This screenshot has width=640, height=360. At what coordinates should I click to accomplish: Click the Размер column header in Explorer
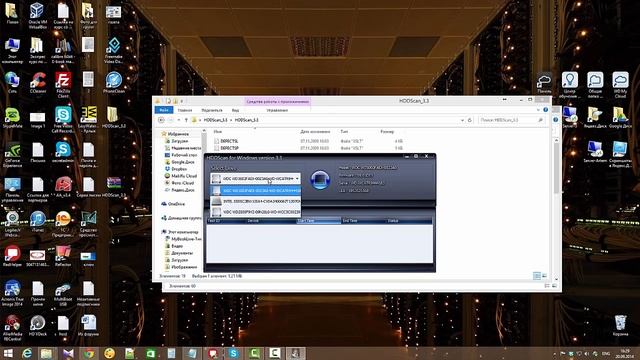pyautogui.click(x=387, y=132)
